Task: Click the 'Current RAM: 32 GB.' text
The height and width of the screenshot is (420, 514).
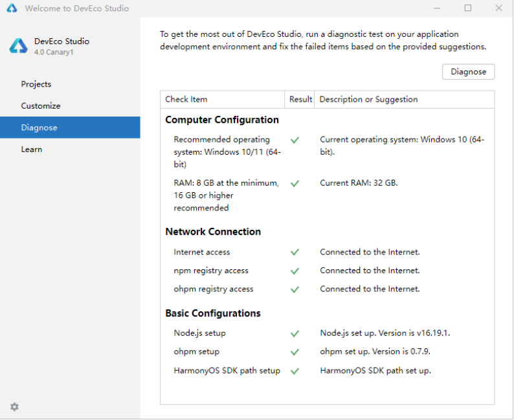Action: pos(359,182)
